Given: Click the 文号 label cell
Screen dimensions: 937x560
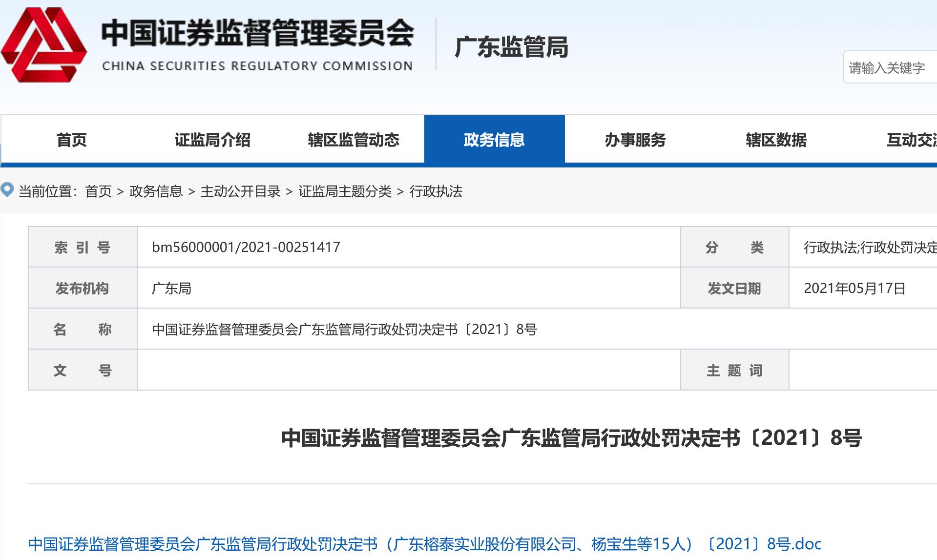Looking at the screenshot, I should (83, 370).
